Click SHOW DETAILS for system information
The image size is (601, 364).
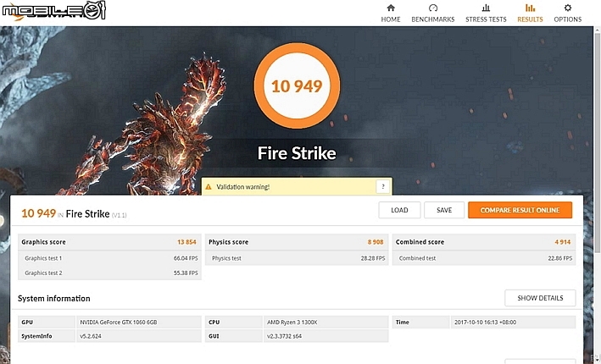tap(540, 298)
